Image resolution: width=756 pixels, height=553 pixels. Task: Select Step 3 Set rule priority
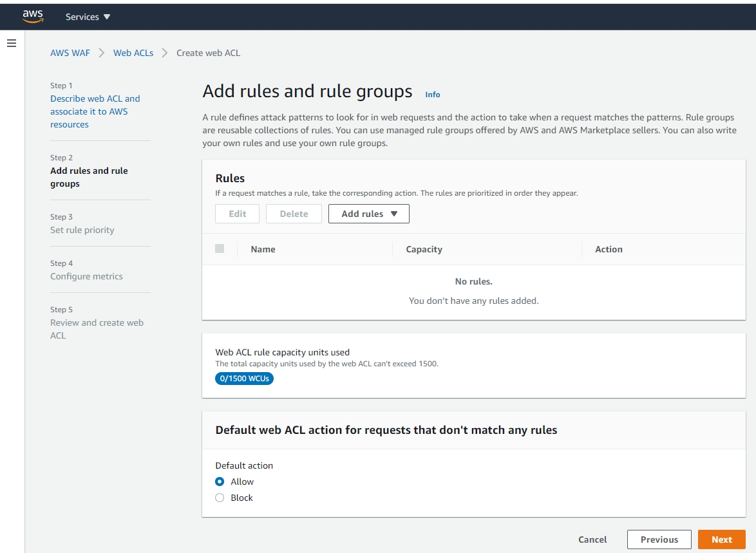82,230
